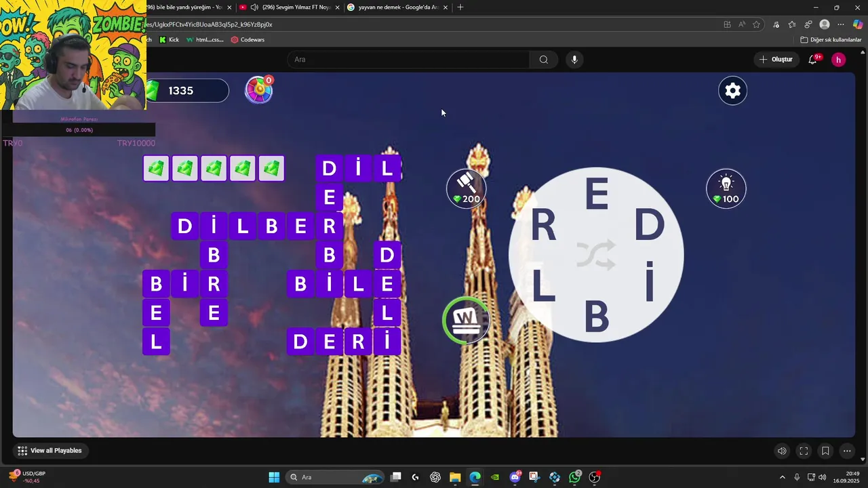
Task: Open YouTube notifications bell
Action: pyautogui.click(x=812, y=60)
